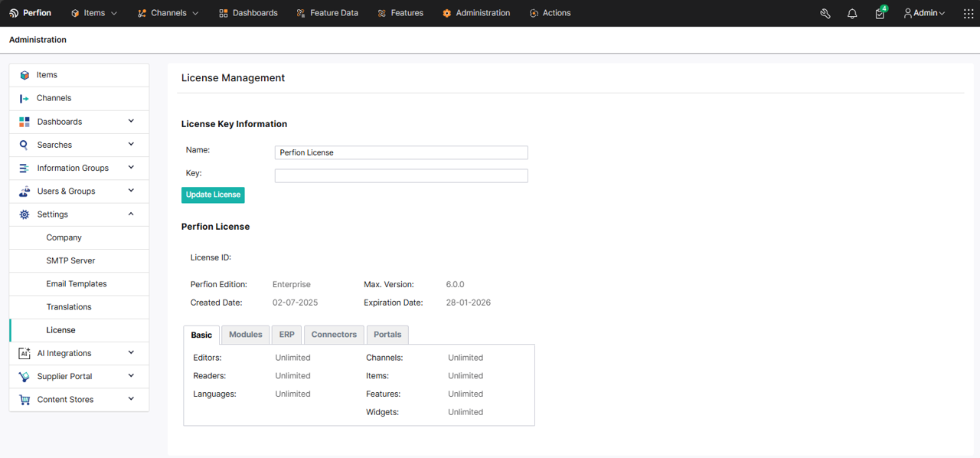980x458 pixels.
Task: Expand AI Integrations chevron
Action: [131, 352]
